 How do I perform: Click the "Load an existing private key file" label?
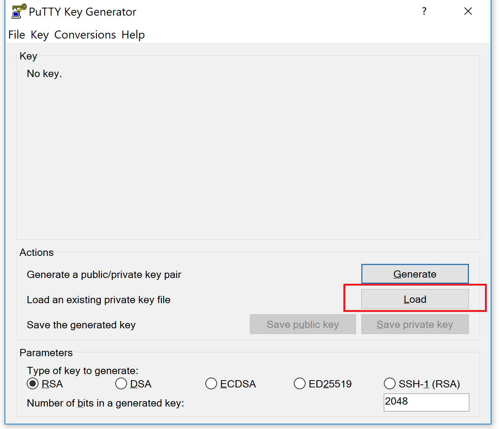(98, 300)
